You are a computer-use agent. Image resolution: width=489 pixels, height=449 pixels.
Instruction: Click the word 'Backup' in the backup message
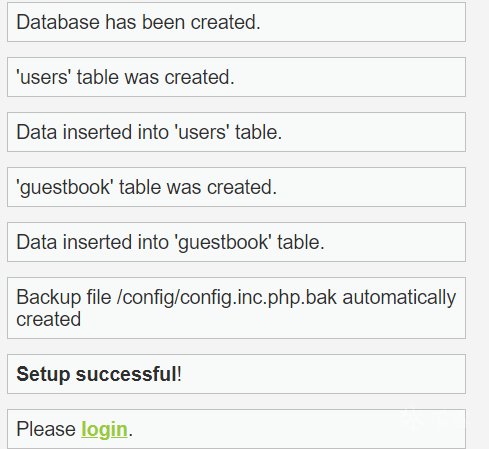point(49,297)
